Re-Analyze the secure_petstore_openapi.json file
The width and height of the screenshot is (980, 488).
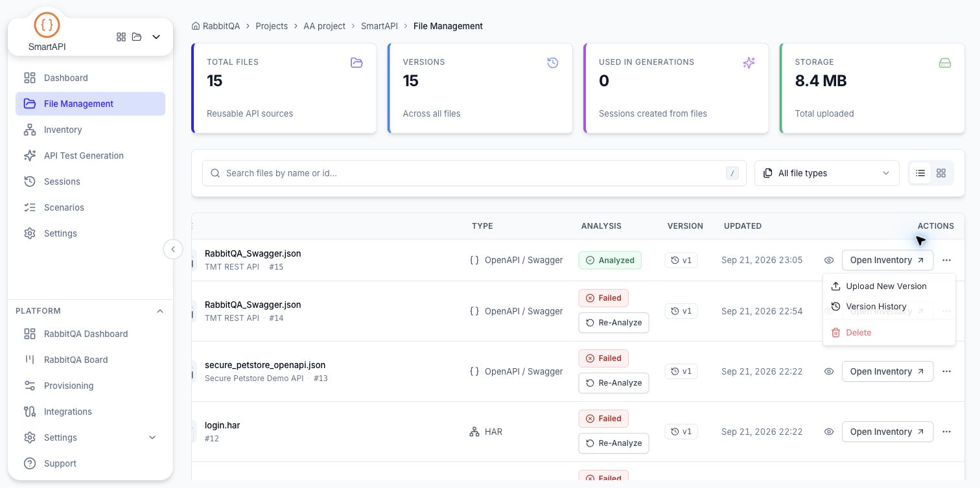pos(614,383)
